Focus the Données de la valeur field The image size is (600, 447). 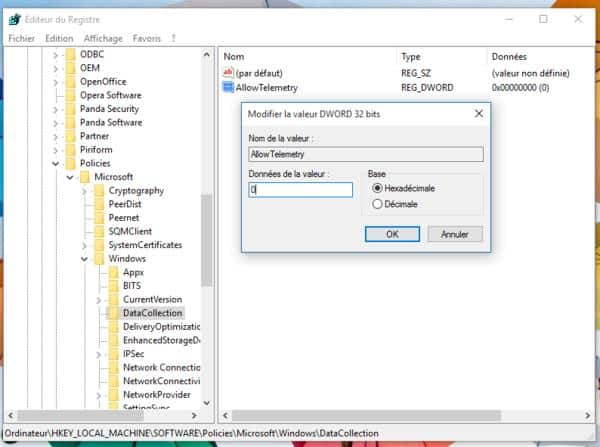(x=300, y=190)
